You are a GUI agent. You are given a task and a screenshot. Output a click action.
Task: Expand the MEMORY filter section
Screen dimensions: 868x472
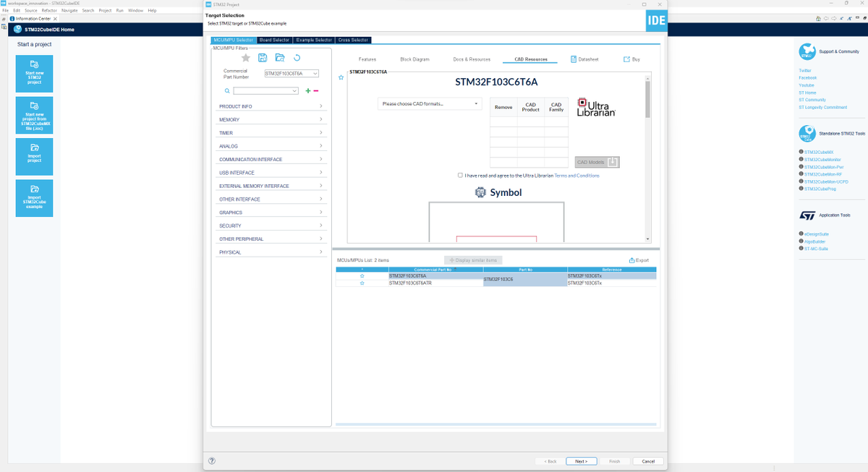271,119
